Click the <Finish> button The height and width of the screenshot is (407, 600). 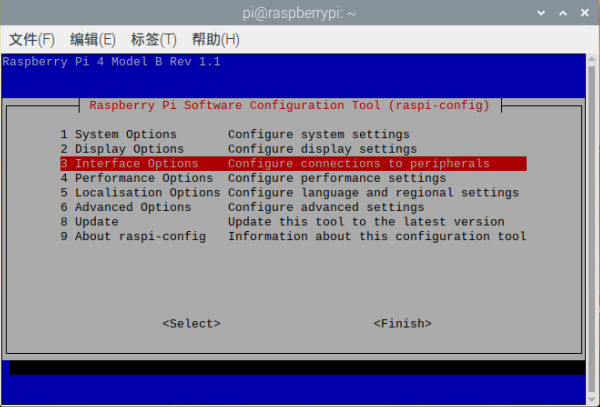click(x=403, y=324)
